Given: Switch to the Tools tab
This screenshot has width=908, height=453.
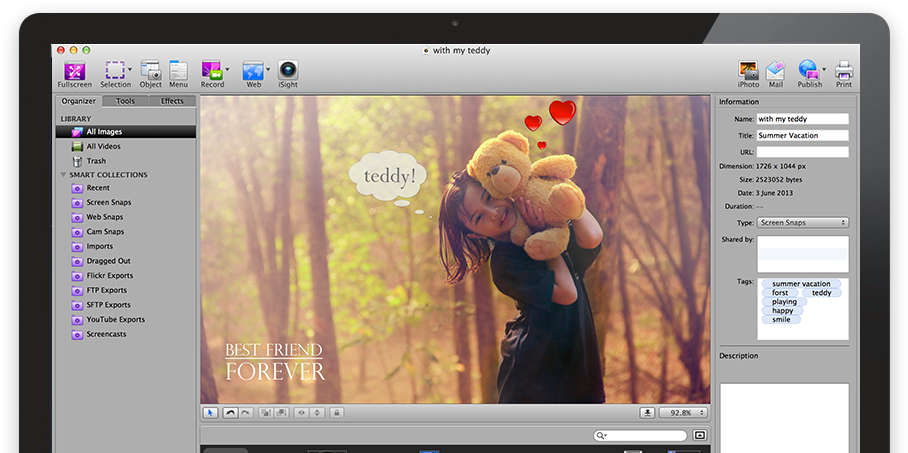Looking at the screenshot, I should (x=125, y=101).
